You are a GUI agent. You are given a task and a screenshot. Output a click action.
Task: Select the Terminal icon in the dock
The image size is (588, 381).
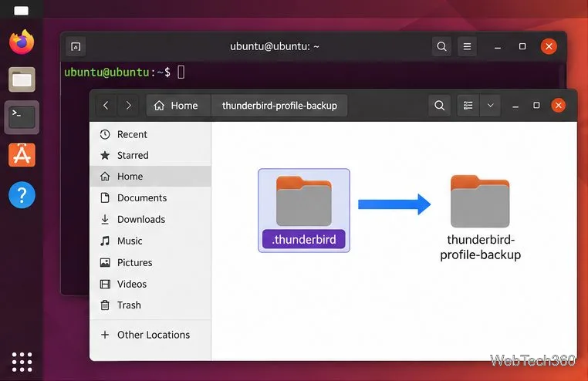(x=22, y=117)
